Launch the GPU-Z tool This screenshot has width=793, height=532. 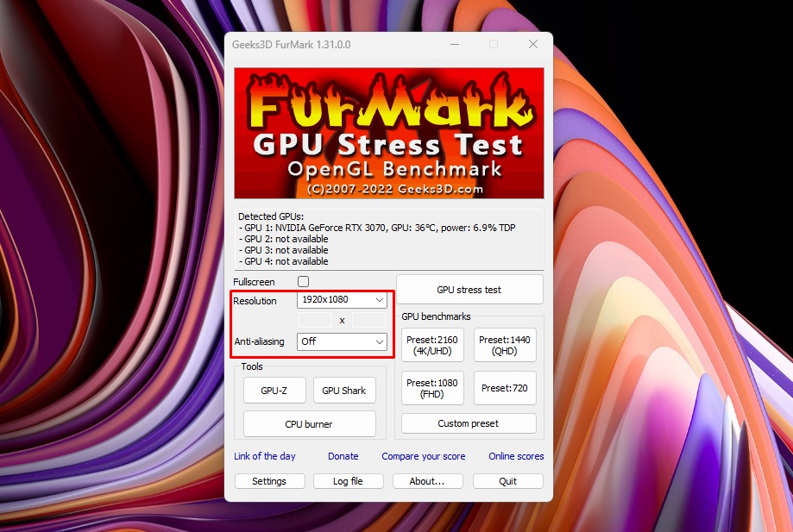(x=274, y=391)
